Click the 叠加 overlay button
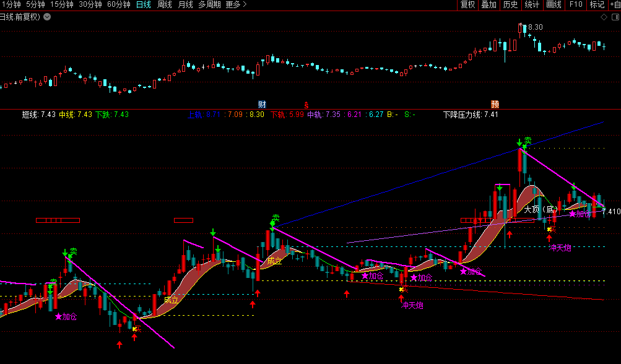Viewport: 621px width, 364px height. point(489,5)
